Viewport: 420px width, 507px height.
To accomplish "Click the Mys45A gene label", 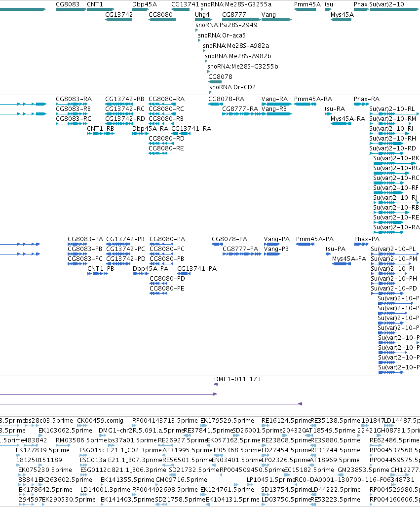I will pos(342,15).
